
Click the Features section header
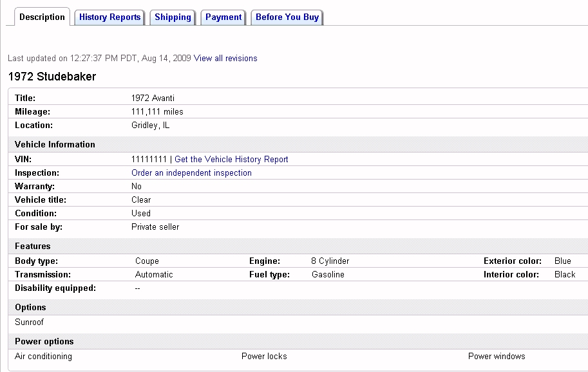[32, 246]
